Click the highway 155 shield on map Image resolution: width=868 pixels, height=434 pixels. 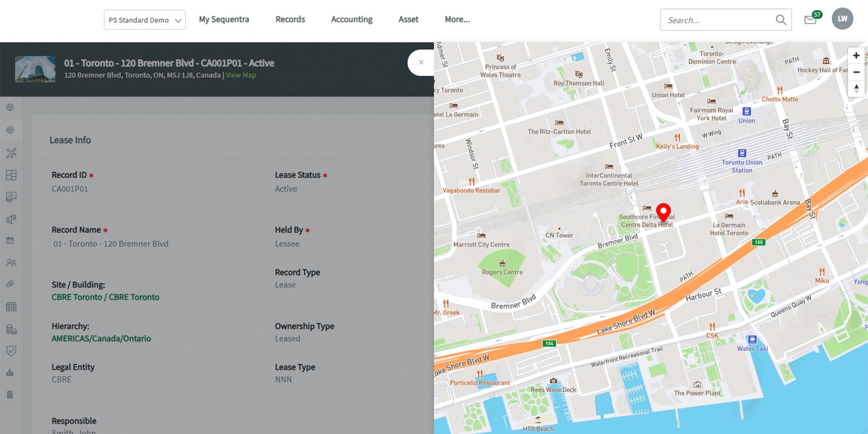tap(759, 242)
